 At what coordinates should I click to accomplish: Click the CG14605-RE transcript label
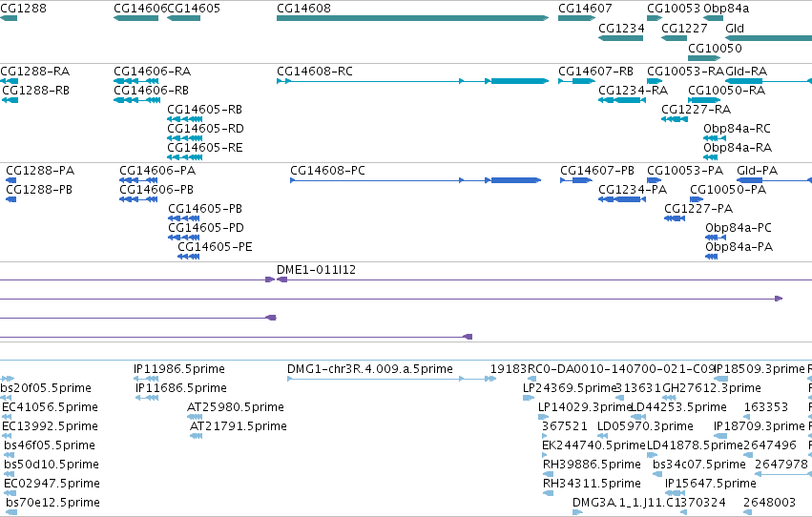[x=205, y=148]
